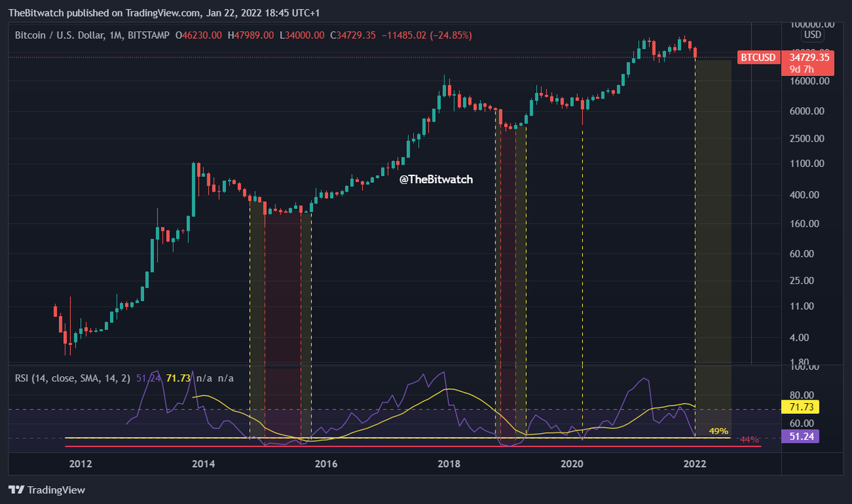Click the 16000.00 price axis label
852x504 pixels.
coord(808,81)
